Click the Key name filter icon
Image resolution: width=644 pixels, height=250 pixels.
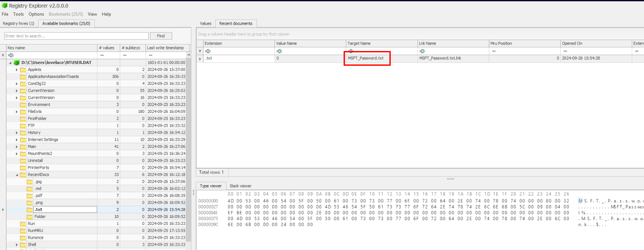coord(11,55)
